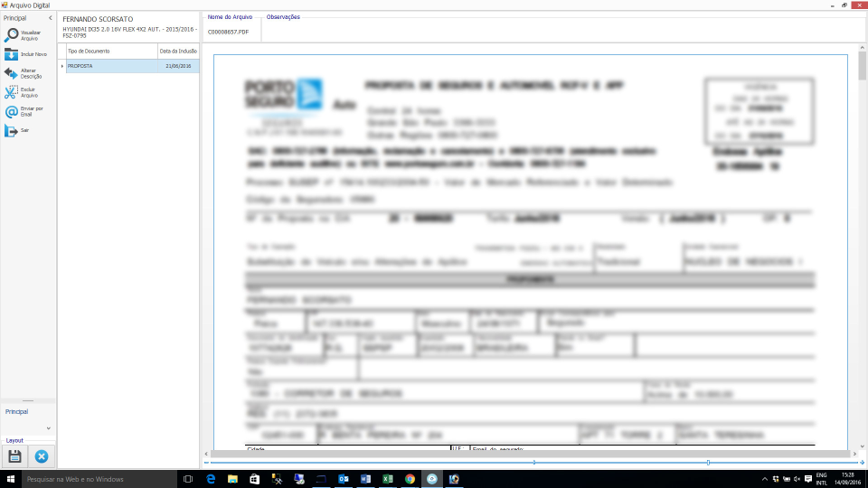Select Alterar Descrição arrows icon

tap(11, 73)
